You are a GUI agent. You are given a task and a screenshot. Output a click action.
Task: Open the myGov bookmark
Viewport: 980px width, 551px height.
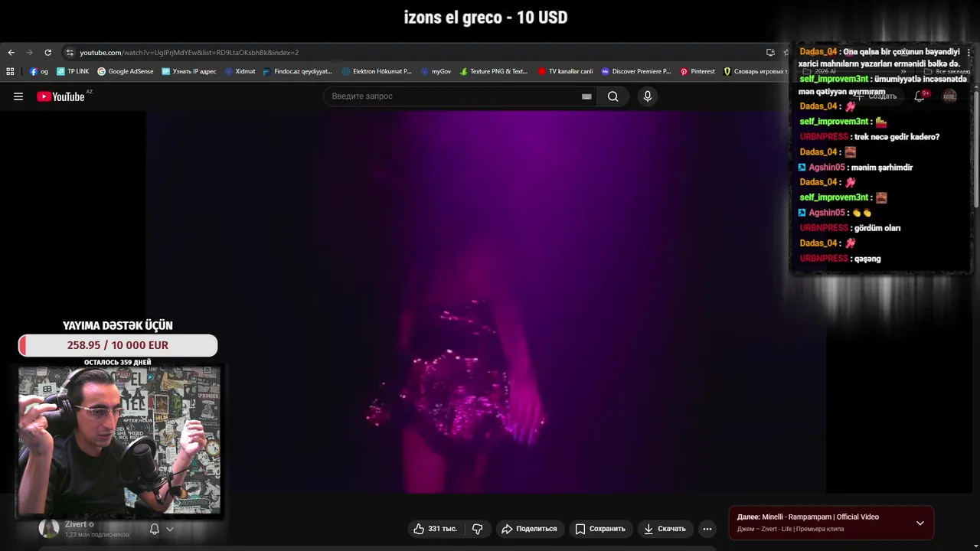click(436, 71)
